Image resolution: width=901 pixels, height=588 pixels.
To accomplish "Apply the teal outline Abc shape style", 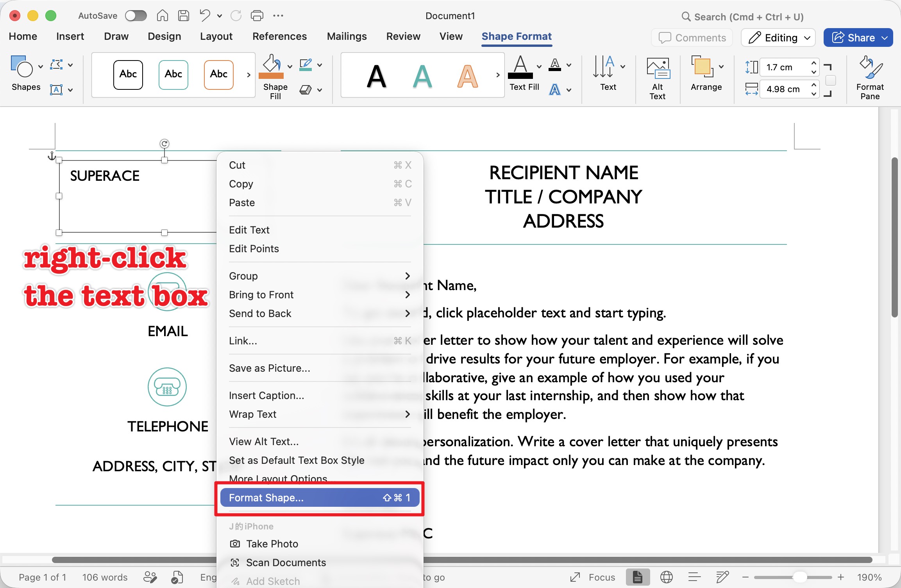I will [x=173, y=75].
